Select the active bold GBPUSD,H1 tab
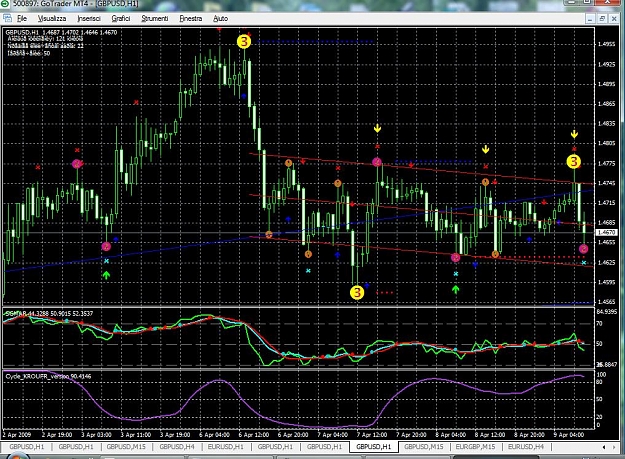This screenshot has width=625, height=459. click(373, 447)
